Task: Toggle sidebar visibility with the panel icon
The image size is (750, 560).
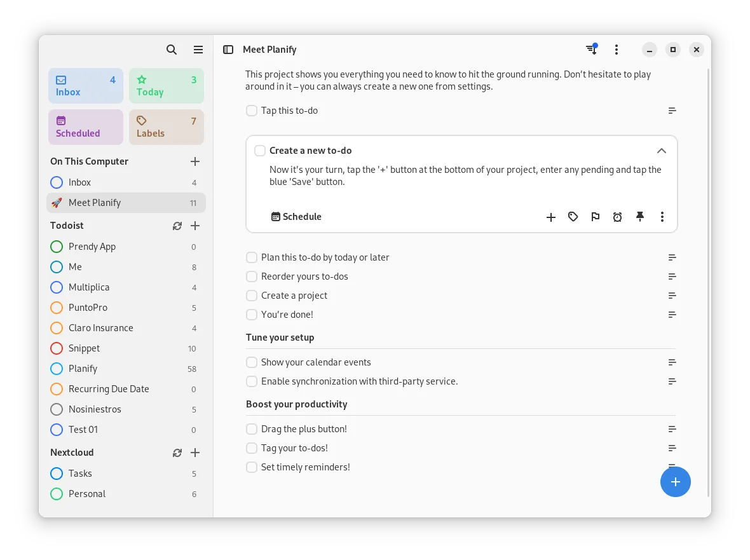Action: pos(228,50)
